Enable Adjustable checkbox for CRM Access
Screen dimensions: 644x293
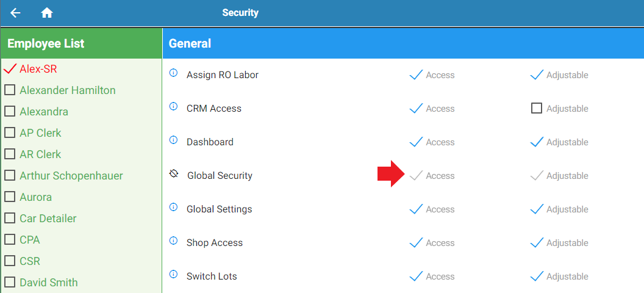(x=537, y=109)
